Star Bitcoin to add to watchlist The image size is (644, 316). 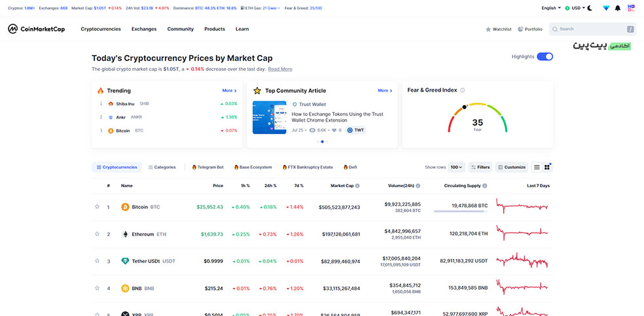(98, 207)
